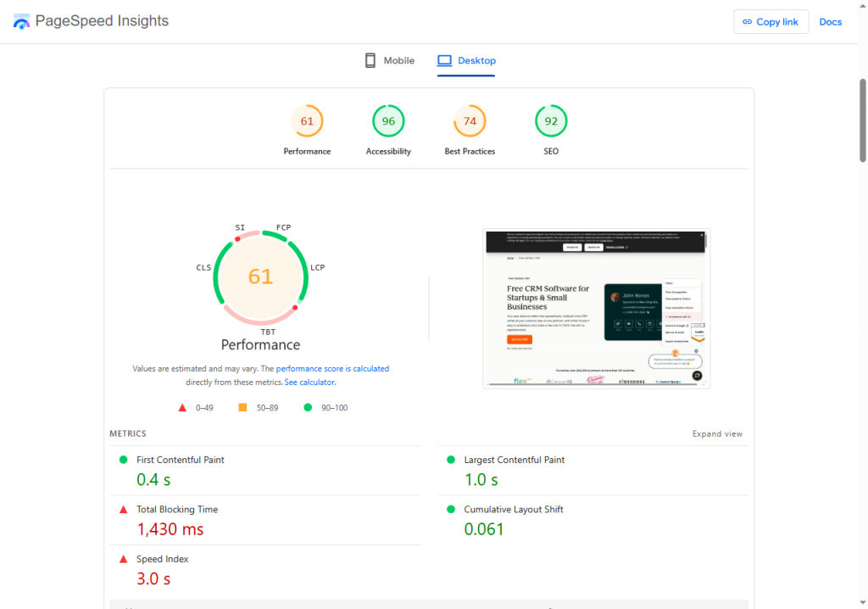Image resolution: width=868 pixels, height=609 pixels.
Task: Click the large Performance circle showing 61
Action: tap(260, 277)
